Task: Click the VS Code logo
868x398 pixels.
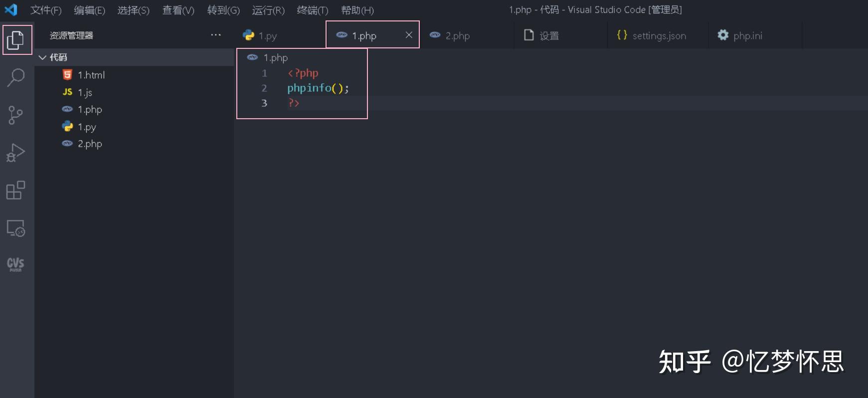Action: [x=11, y=9]
